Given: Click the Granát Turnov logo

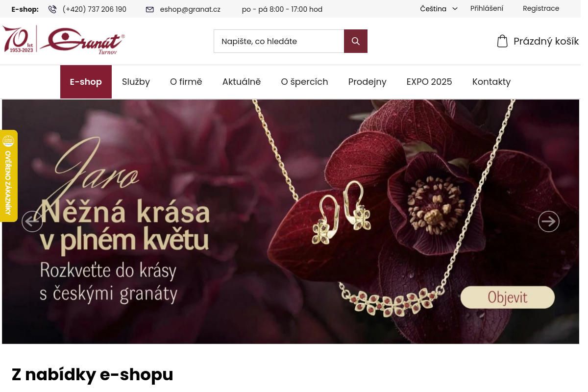Looking at the screenshot, I should 64,40.
